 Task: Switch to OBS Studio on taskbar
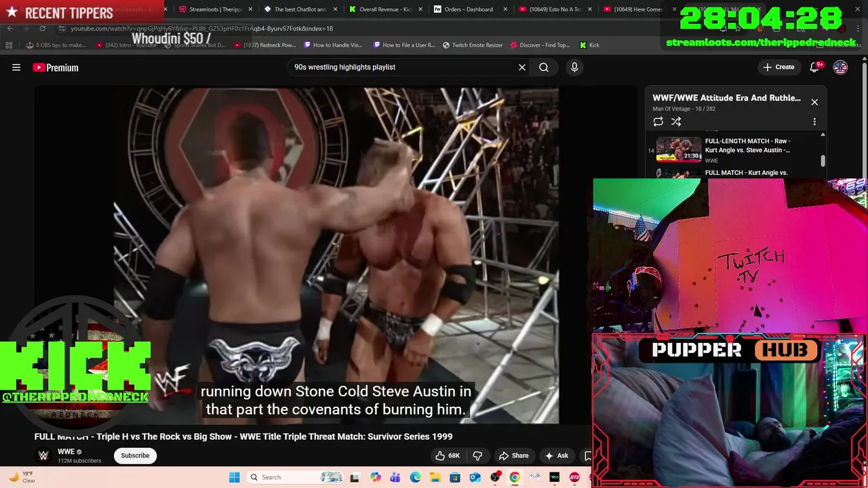(495, 477)
